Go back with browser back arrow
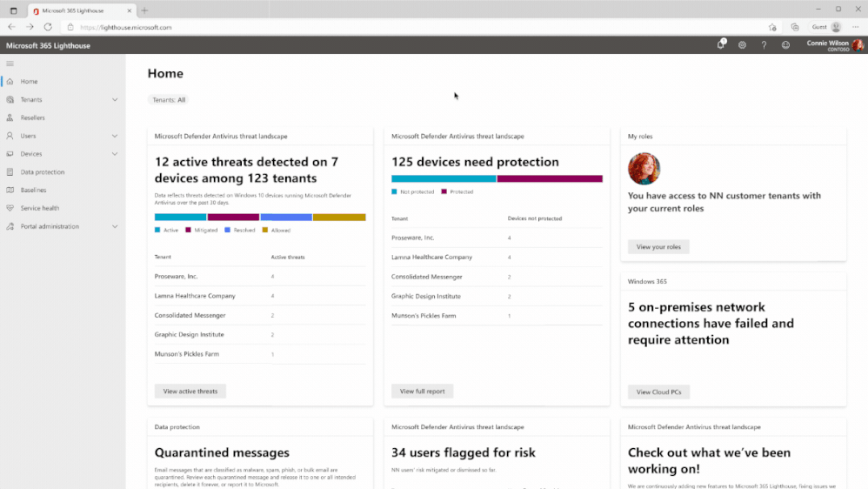868x489 pixels. click(x=11, y=27)
